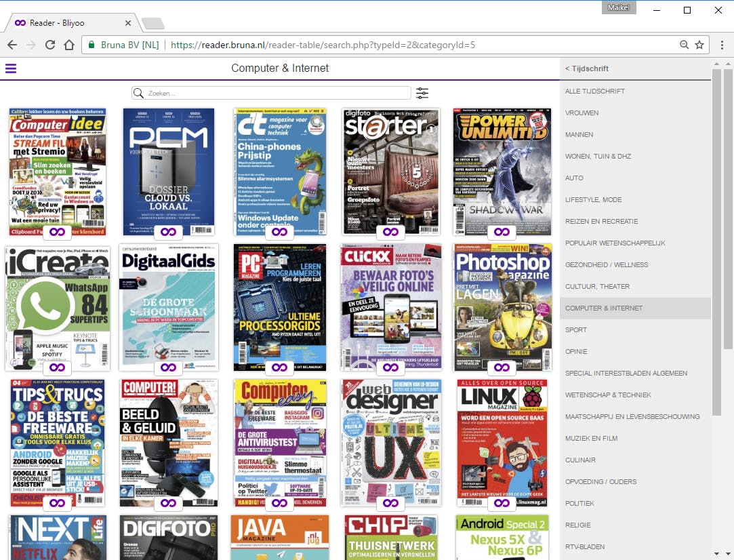Reload the page with refresh icon
The height and width of the screenshot is (560, 734).
[x=50, y=45]
